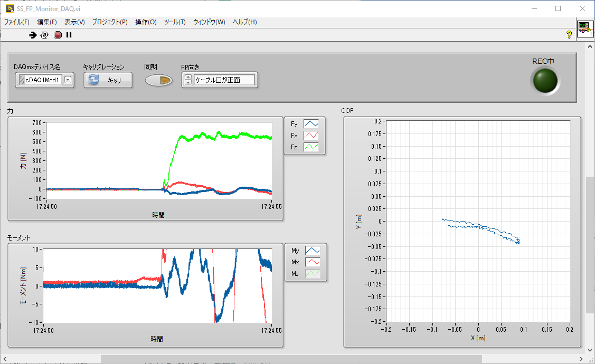Open the ウィンドウ(W) menu
Viewport: 595px width, 364px height.
[x=209, y=22]
